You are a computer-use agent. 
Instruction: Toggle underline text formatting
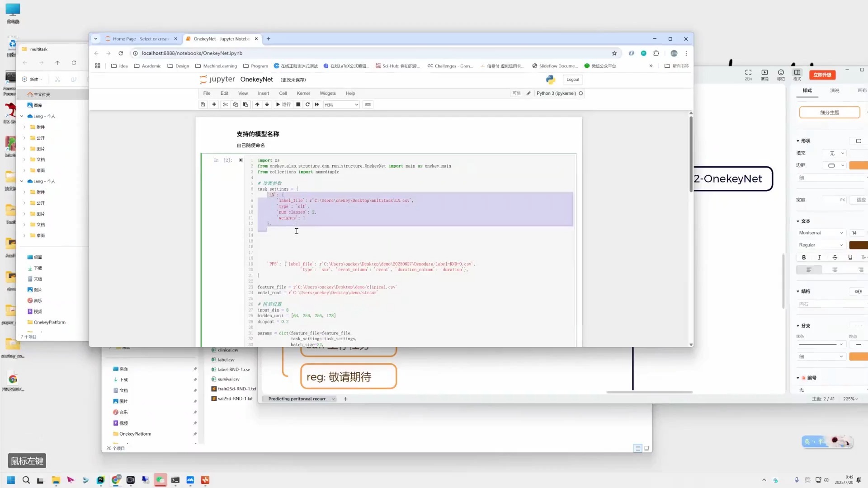pyautogui.click(x=850, y=258)
